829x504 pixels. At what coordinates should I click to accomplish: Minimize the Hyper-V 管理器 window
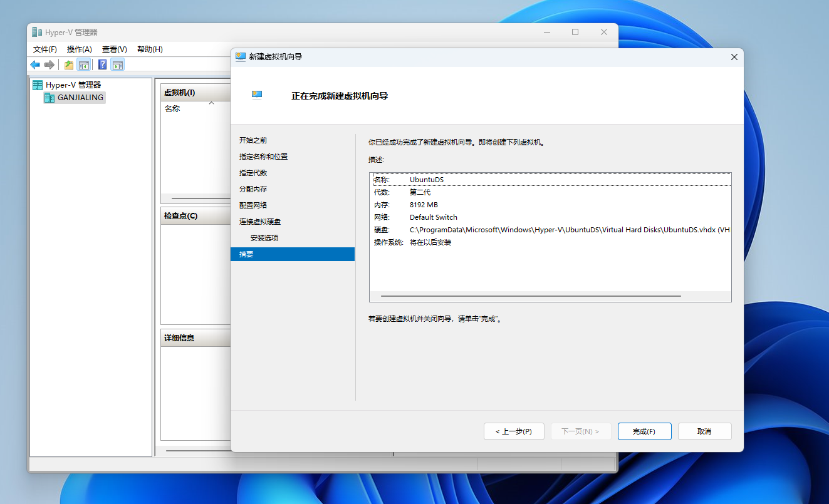(x=546, y=32)
